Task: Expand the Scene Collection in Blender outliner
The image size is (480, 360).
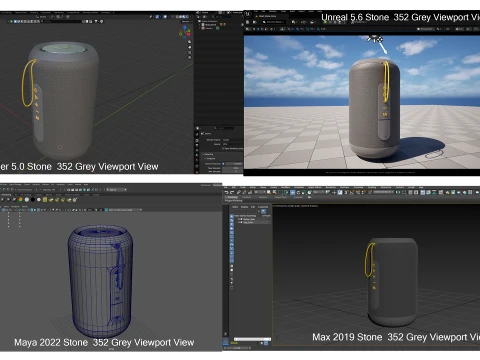Action: [199, 21]
